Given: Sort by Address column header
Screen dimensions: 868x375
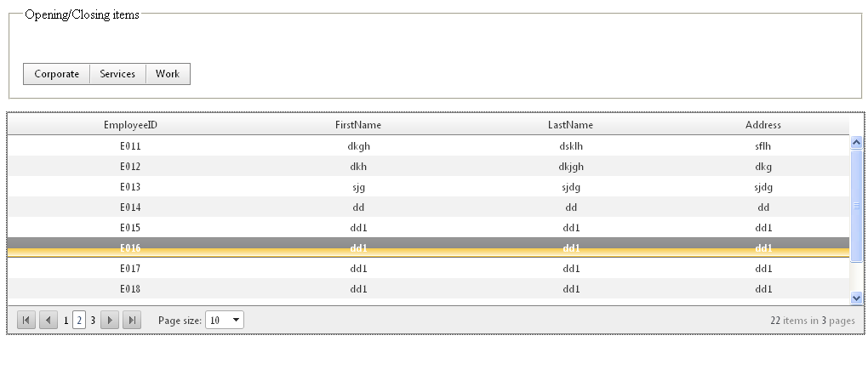Looking at the screenshot, I should point(762,125).
